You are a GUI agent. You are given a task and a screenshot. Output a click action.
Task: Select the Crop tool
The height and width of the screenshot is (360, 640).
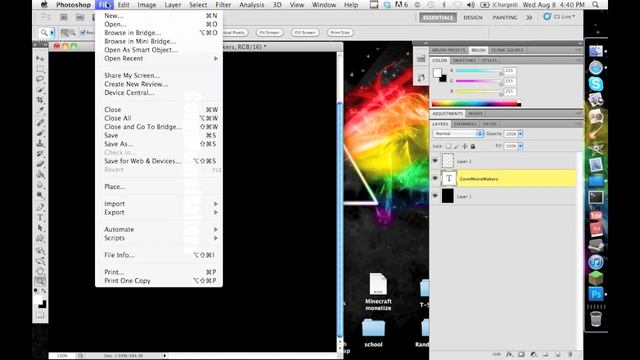pyautogui.click(x=40, y=100)
